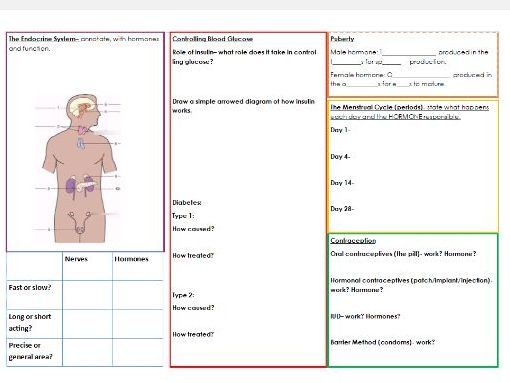Select the 'Role of insulin' question text
Viewport: 510px width, 383px height.
[x=245, y=57]
